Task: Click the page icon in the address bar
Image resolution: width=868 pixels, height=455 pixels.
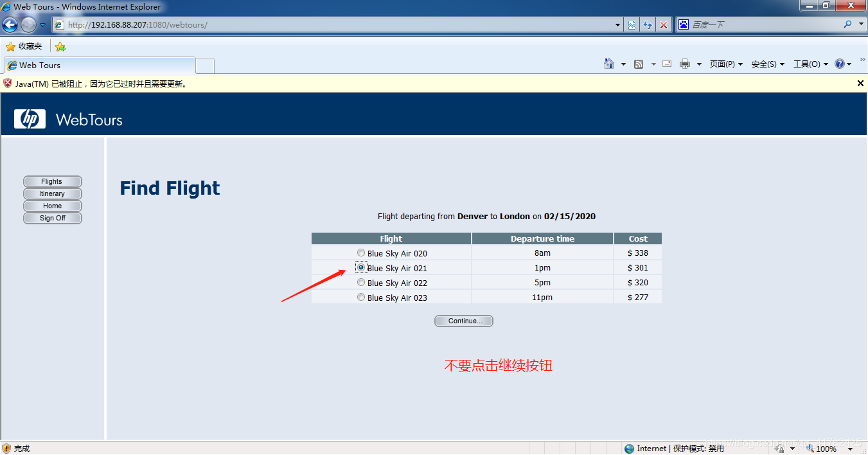Action: 59,25
